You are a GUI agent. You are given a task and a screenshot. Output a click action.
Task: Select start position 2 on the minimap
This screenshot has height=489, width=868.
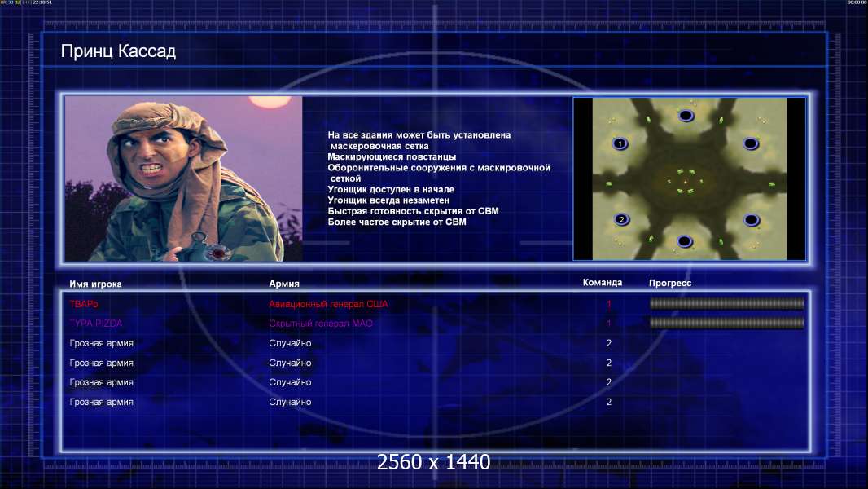pyautogui.click(x=621, y=219)
